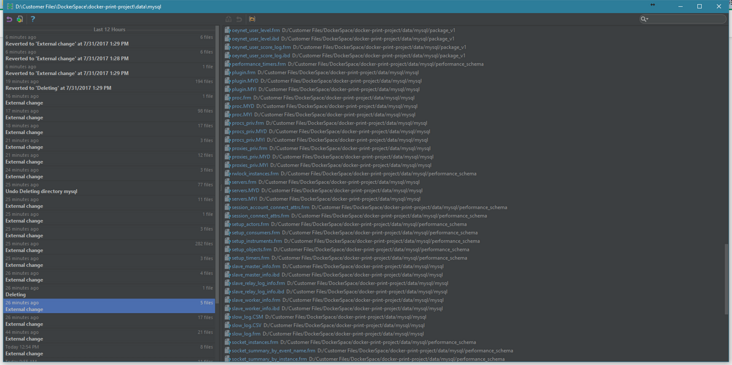
Task: Click the file icon beside servers.frm
Action: [228, 182]
